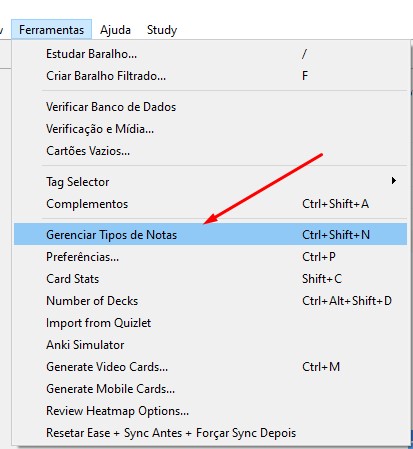Open the Ferramentas menu
This screenshot has height=449, width=413.
pos(51,30)
